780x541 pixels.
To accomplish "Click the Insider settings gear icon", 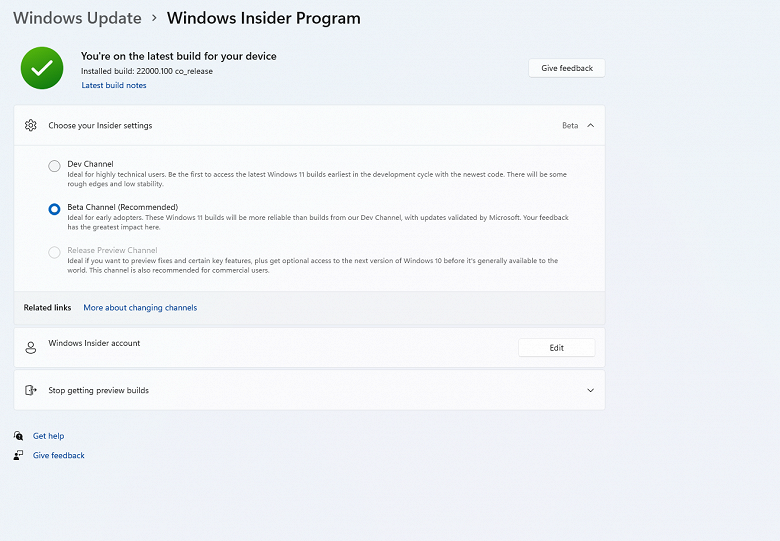I will (31, 126).
